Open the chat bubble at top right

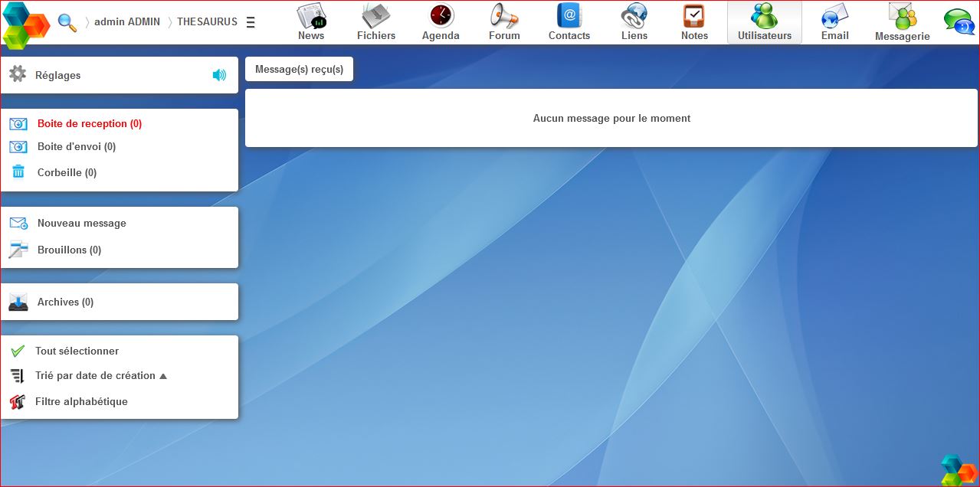(959, 23)
